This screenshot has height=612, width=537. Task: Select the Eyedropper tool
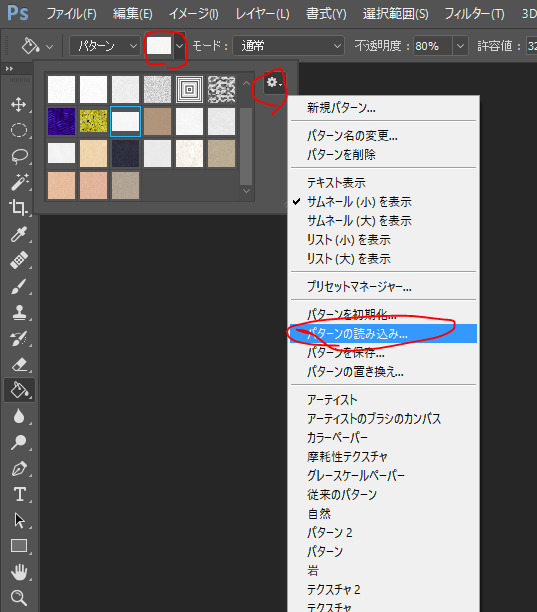click(x=18, y=234)
